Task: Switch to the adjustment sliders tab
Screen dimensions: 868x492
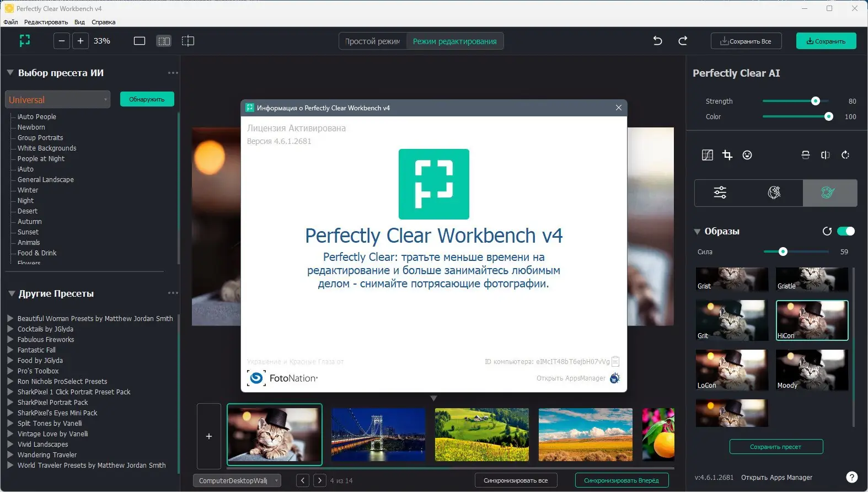Action: 721,192
